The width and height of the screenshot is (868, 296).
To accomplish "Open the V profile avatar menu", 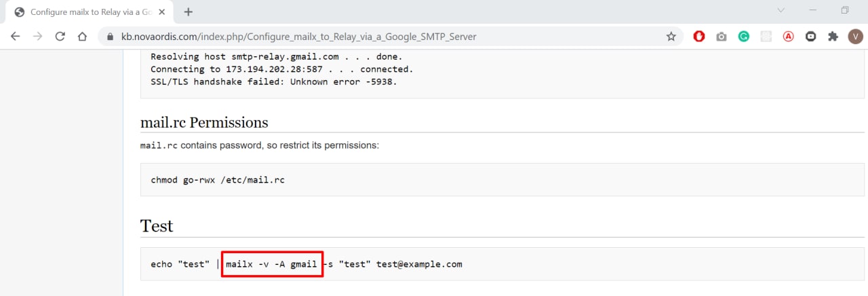I will point(855,37).
